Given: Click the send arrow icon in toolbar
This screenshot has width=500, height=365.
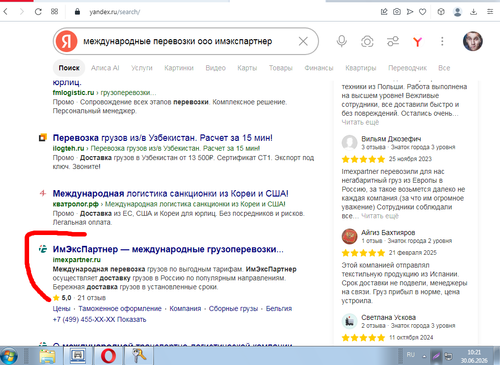Looking at the screenshot, I should point(410,12).
